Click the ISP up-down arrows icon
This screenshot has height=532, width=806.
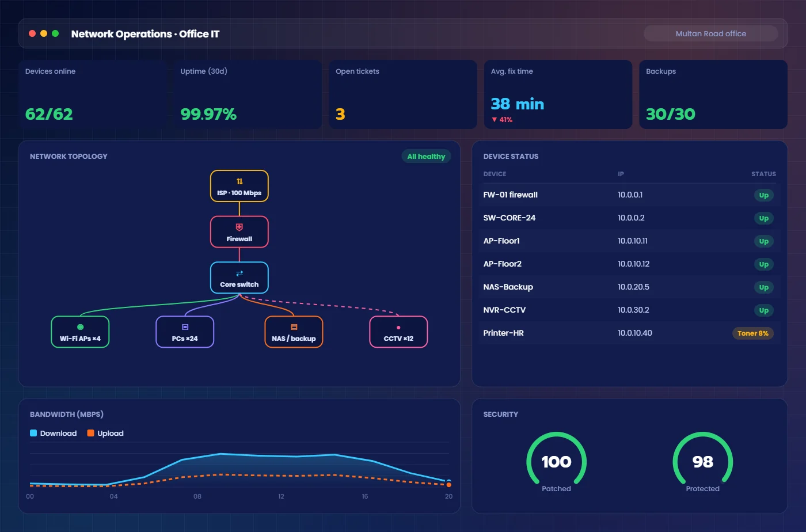click(239, 181)
